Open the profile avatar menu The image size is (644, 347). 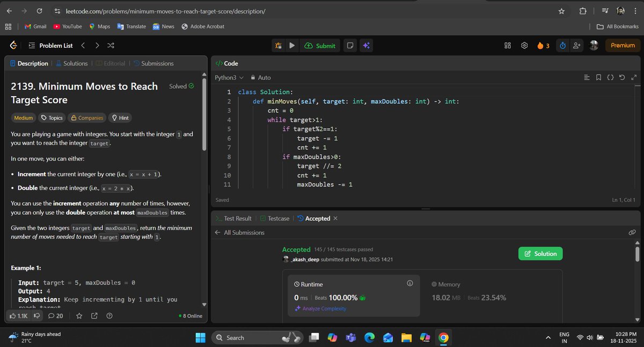(x=594, y=46)
